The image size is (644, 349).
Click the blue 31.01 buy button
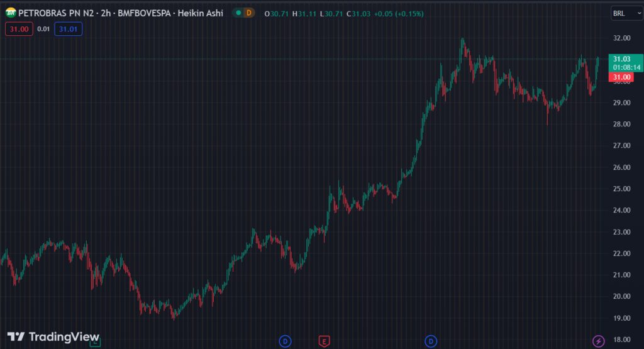(x=68, y=29)
